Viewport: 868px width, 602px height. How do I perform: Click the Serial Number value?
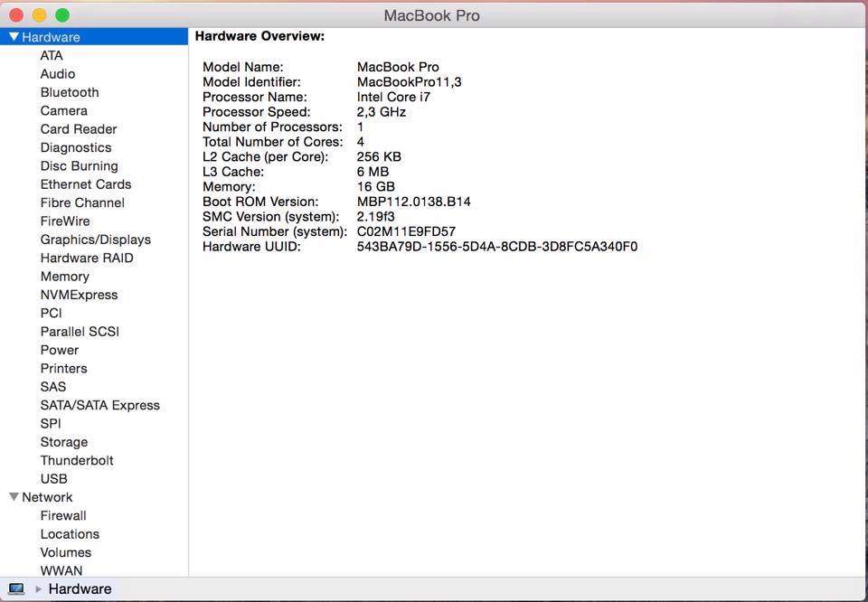point(406,231)
